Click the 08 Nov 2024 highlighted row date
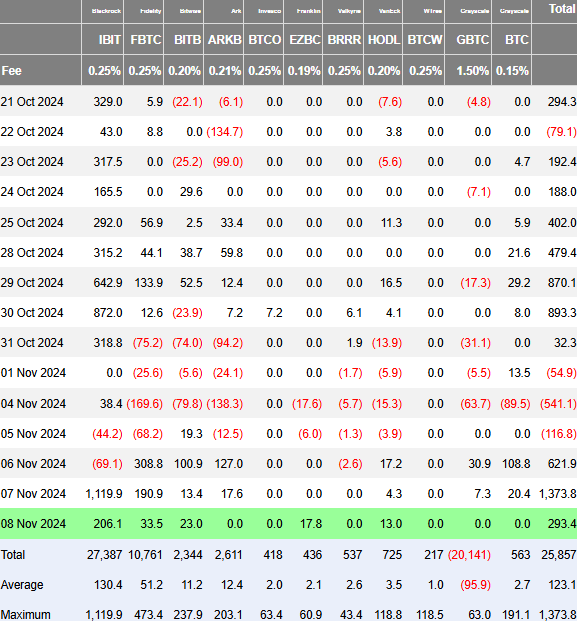This screenshot has height=621, width=577. [33, 524]
